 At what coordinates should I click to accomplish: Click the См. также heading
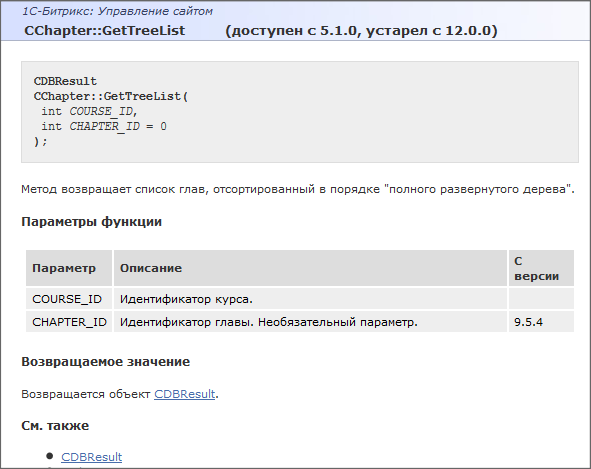coord(55,426)
